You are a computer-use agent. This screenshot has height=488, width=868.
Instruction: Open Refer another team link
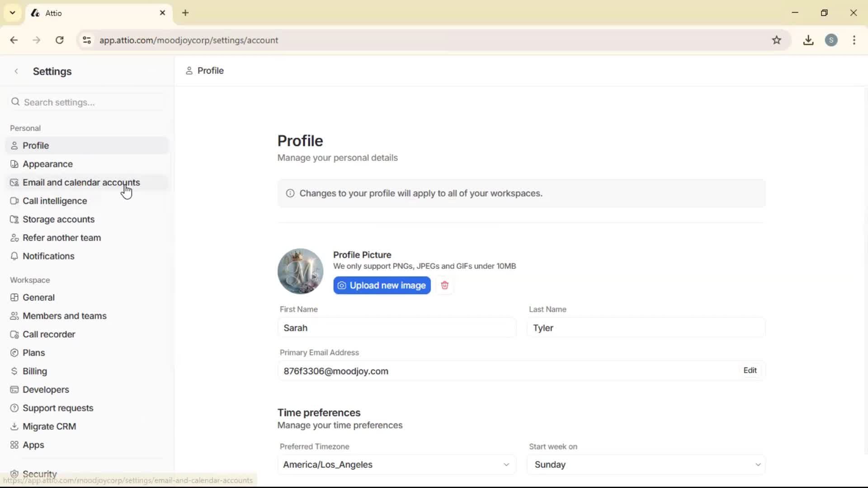(87, 238)
